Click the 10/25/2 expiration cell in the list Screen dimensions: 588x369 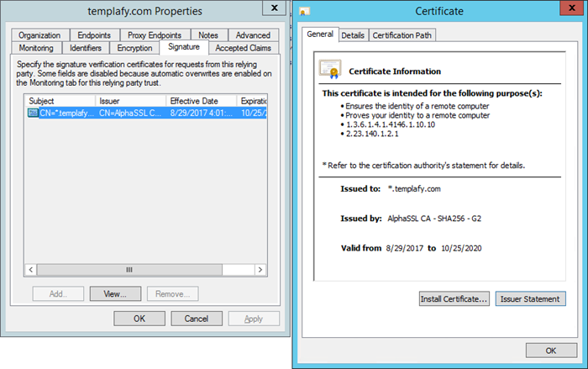(x=254, y=113)
